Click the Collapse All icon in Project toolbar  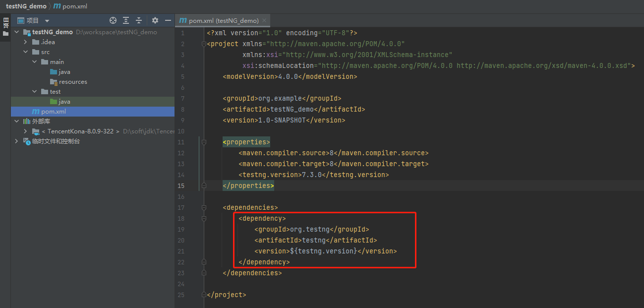click(138, 20)
